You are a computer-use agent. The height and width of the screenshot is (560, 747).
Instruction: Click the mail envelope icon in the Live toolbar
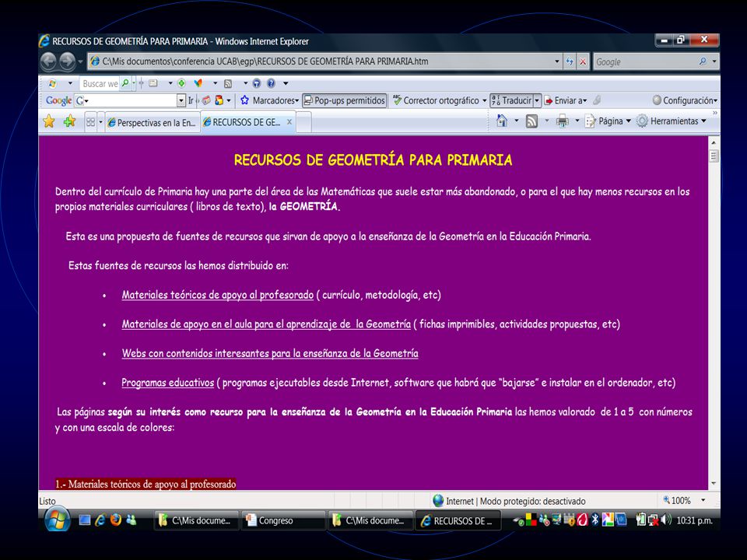coord(153,83)
